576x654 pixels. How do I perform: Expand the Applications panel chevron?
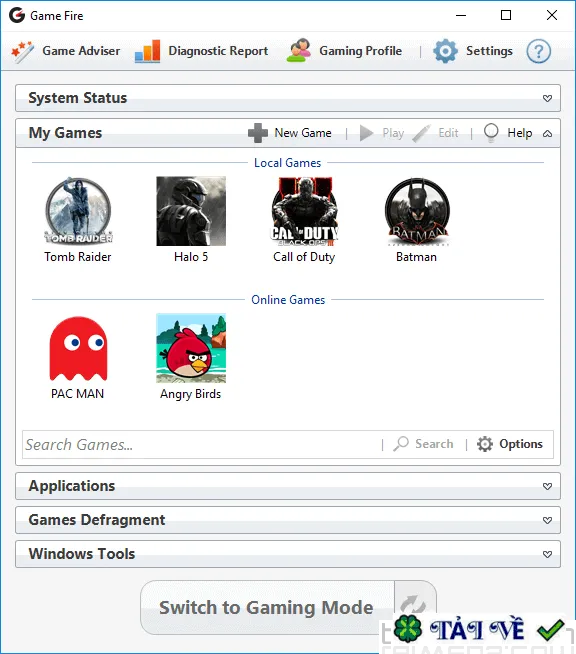(547, 486)
